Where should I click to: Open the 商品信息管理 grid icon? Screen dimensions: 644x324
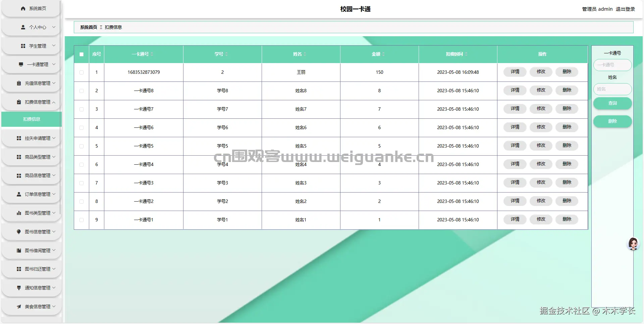[x=19, y=175]
